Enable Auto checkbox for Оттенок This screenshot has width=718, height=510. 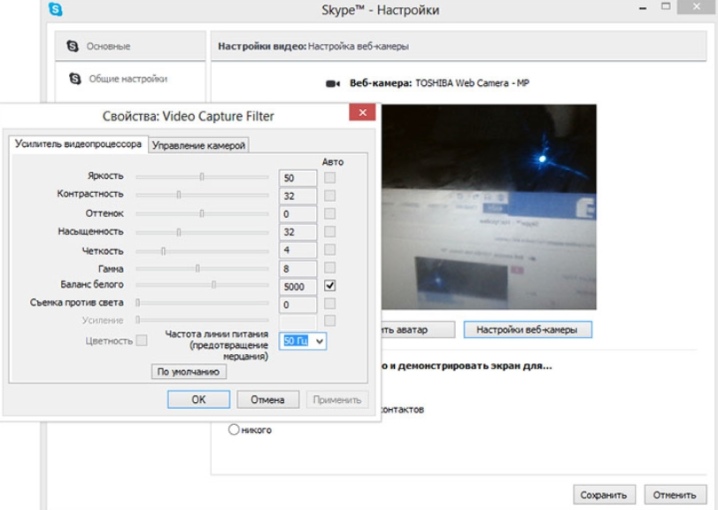coord(330,213)
